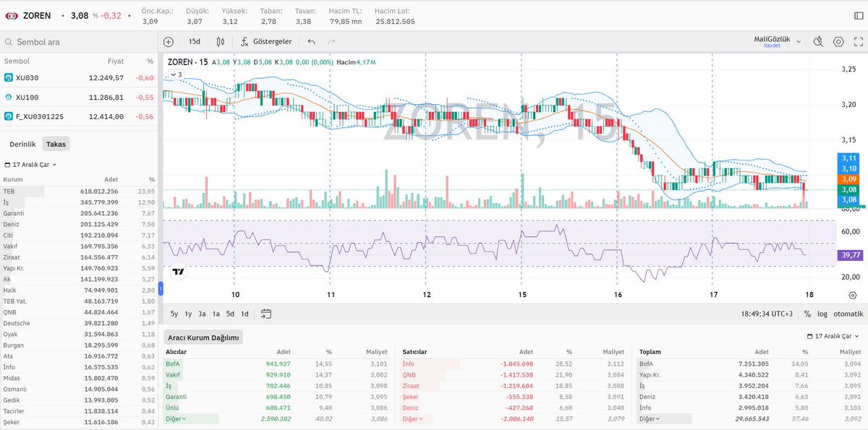
Task: Open the 17 Aralık Çar date dropdown in Takas
Action: [x=30, y=164]
